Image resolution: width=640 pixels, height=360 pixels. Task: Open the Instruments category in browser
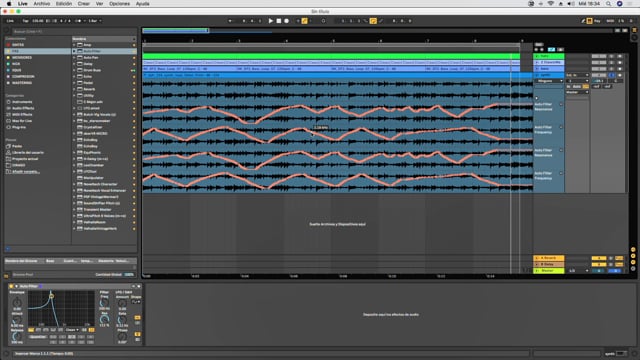22,102
